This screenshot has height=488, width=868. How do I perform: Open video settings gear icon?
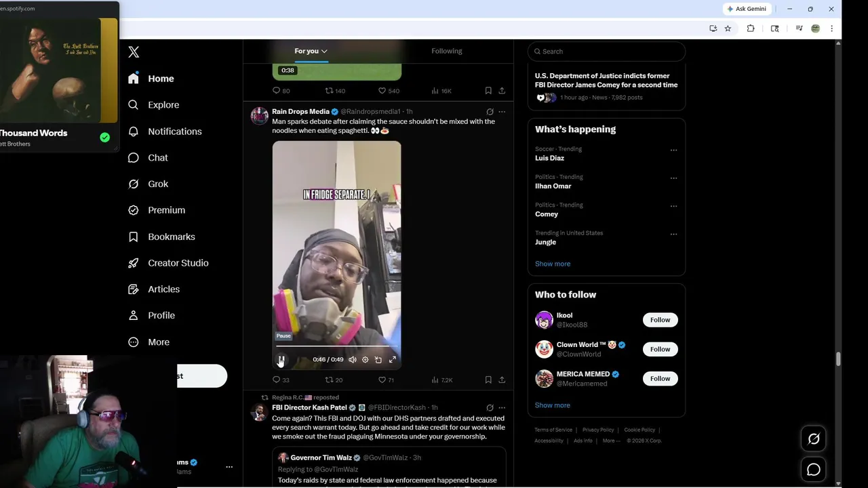click(x=365, y=360)
